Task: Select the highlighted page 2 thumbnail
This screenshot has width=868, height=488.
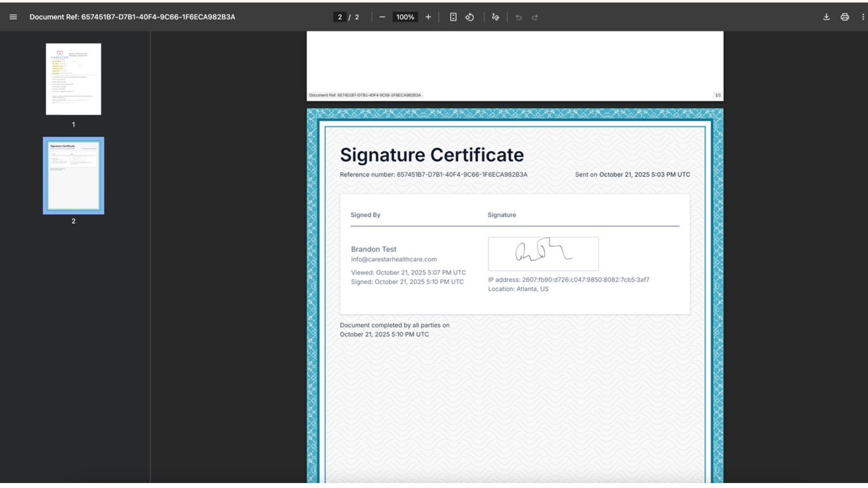Action: click(73, 175)
